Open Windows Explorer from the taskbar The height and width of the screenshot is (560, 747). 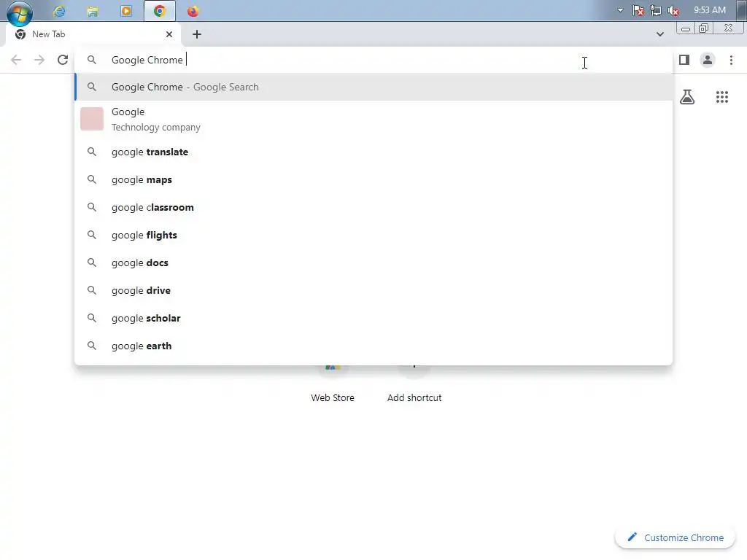click(x=93, y=11)
